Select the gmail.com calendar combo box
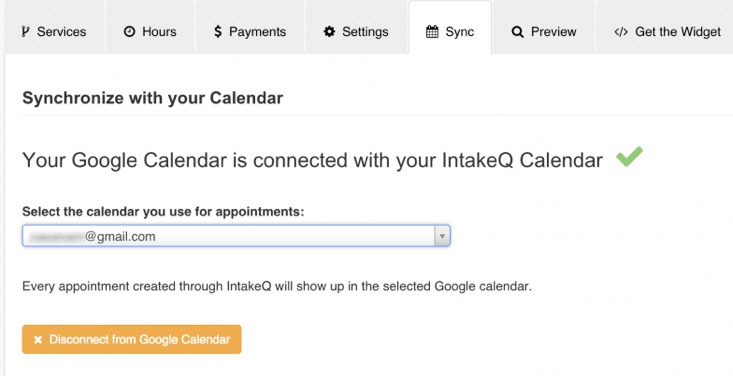Viewport: 733px width, 376px height. pos(236,236)
